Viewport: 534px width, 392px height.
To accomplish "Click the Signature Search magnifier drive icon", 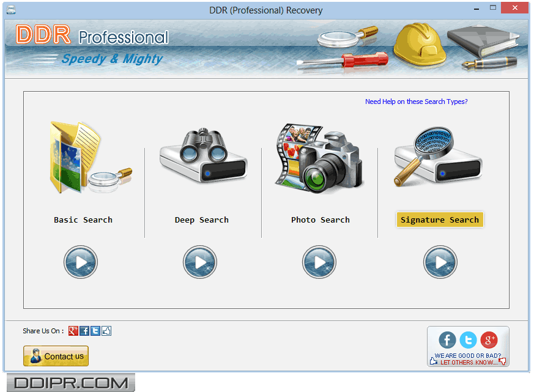I will coord(439,157).
